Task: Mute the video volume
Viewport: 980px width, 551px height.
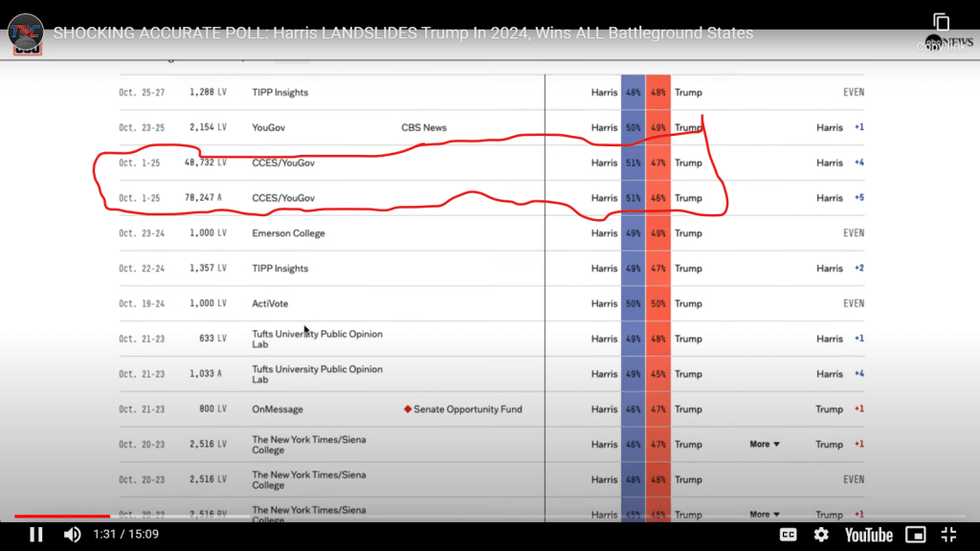Action: [72, 535]
